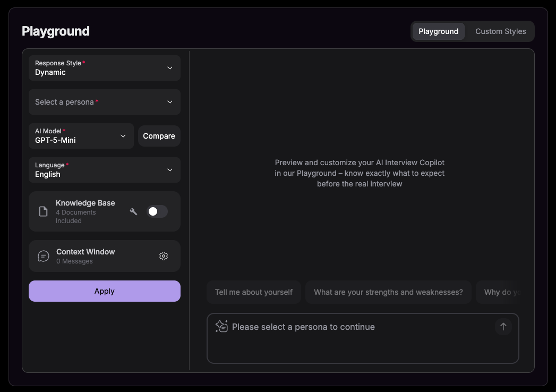The image size is (556, 392).
Task: Click the sparkle AI icon in the message box
Action: coord(221,326)
